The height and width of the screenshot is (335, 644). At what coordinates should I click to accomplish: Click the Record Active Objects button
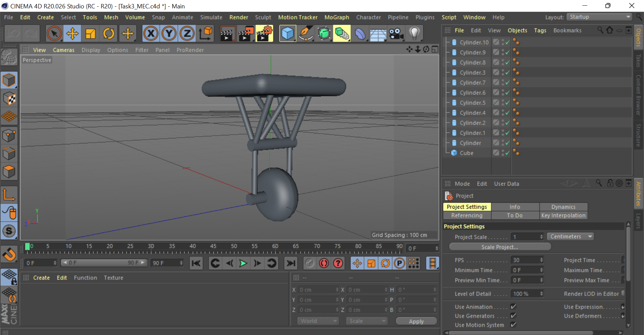[x=324, y=263]
